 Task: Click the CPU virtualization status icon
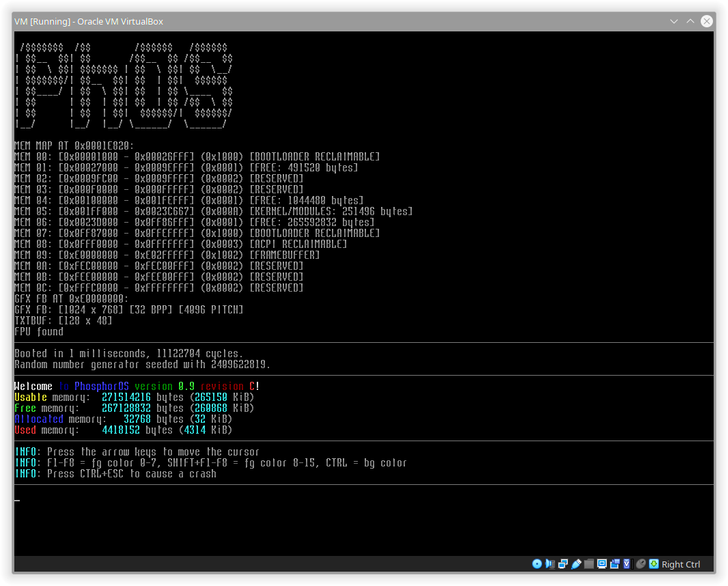(x=627, y=563)
